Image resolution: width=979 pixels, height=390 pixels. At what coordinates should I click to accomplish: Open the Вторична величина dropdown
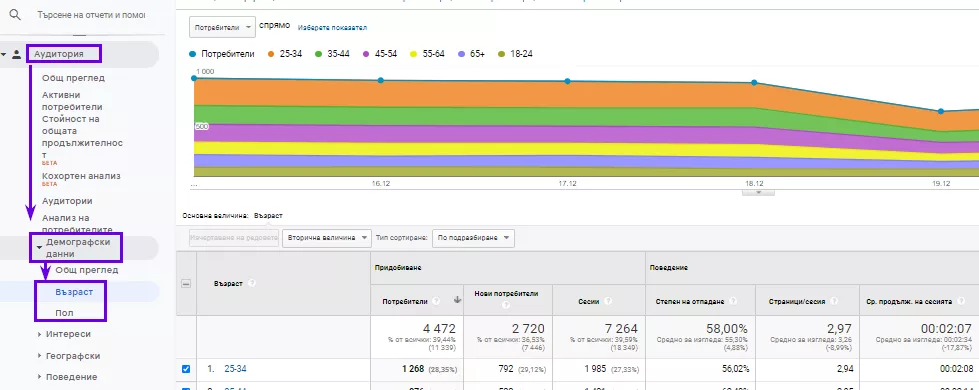pyautogui.click(x=327, y=238)
